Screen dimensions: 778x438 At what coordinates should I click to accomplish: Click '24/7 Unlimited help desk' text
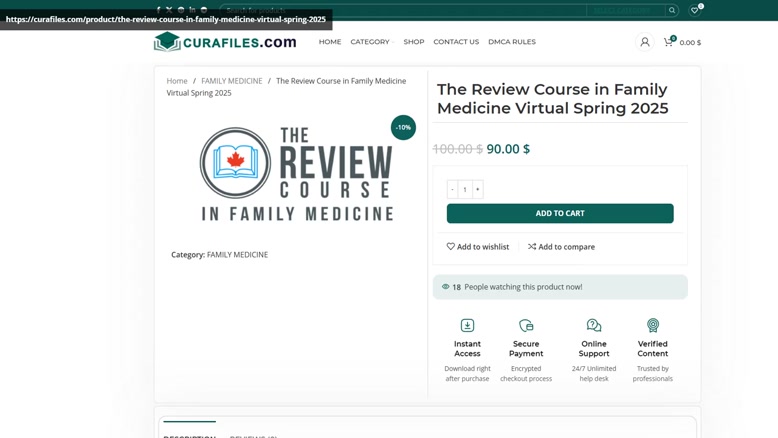[593, 374]
